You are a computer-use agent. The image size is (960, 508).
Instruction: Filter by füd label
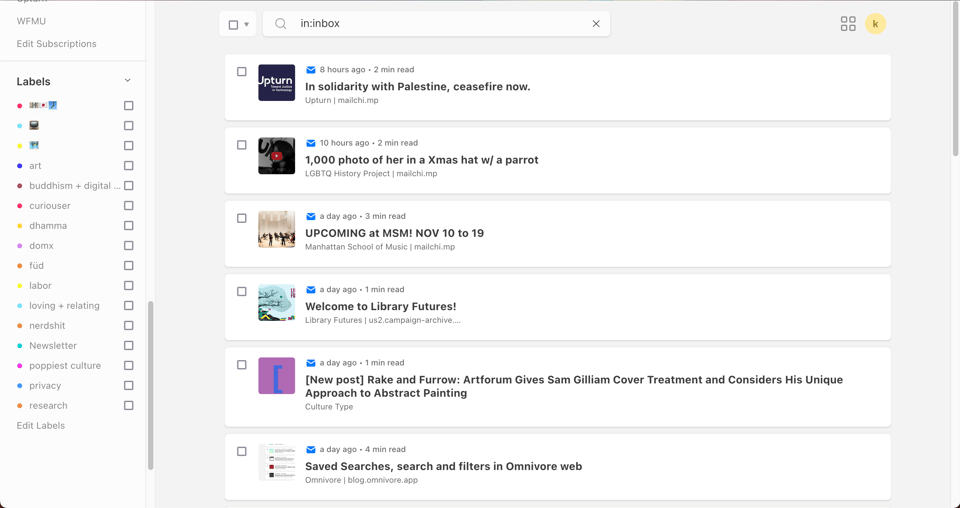pos(37,266)
